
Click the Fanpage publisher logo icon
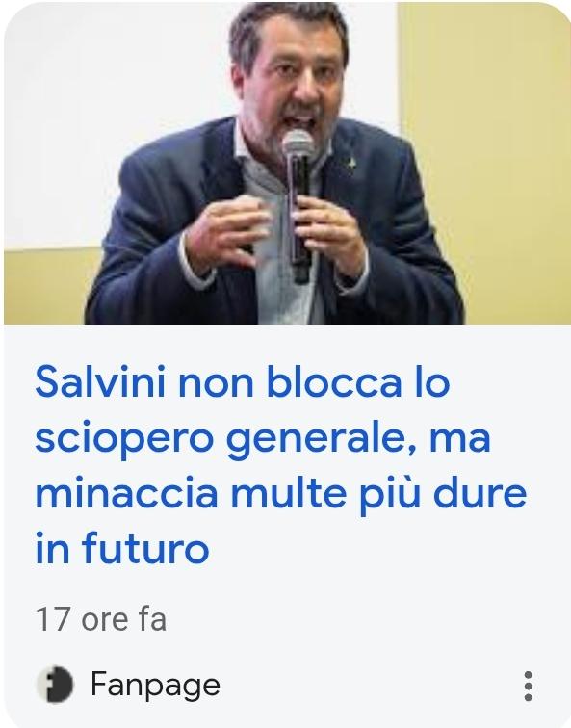55,685
